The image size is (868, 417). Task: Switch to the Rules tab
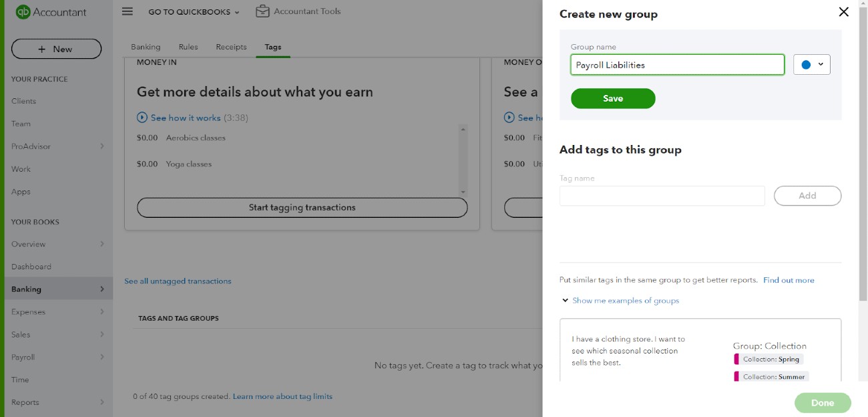point(188,47)
